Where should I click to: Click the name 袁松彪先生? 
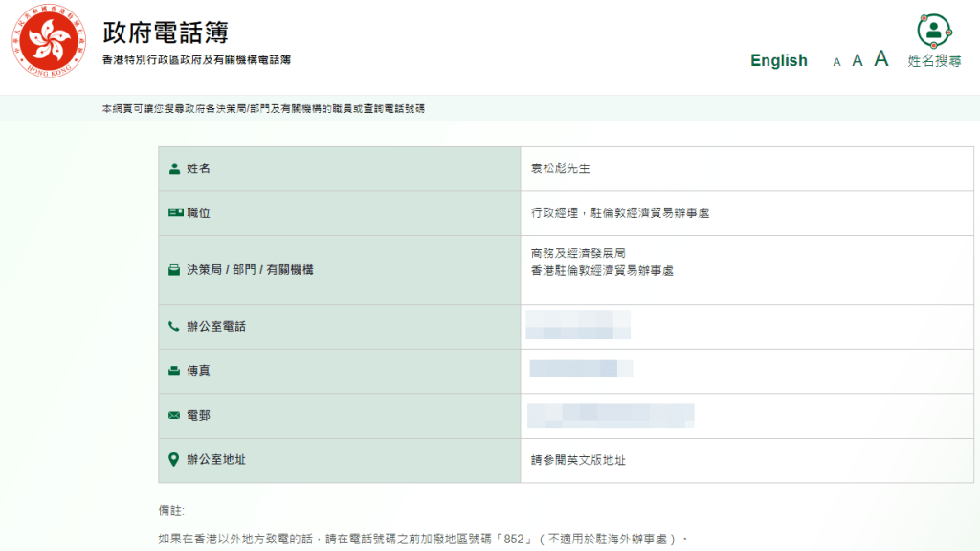click(561, 168)
